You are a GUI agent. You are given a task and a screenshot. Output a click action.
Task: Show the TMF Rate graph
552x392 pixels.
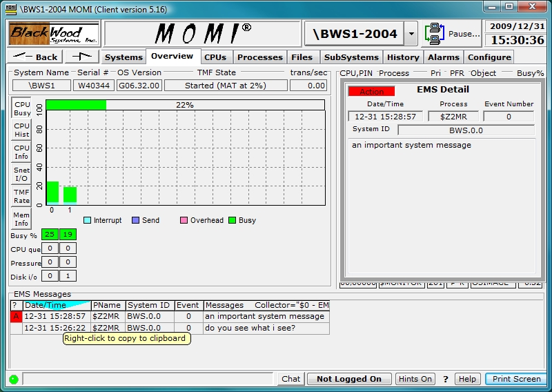(21, 196)
